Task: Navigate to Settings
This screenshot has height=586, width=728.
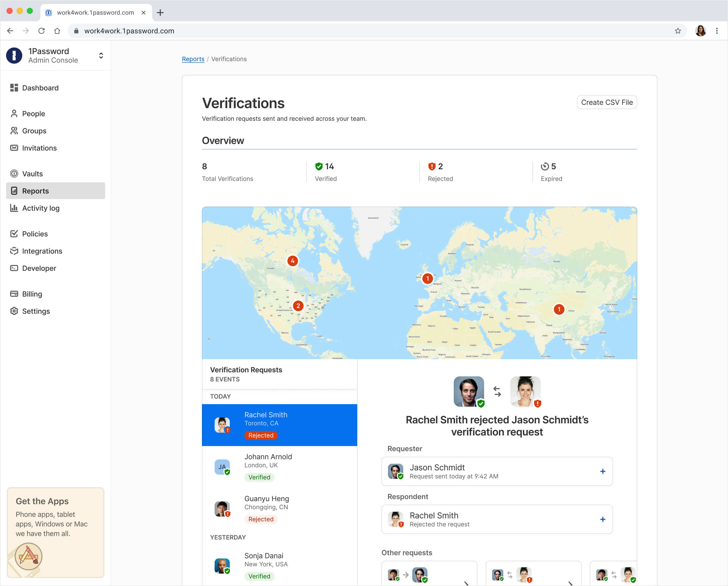Action: click(36, 311)
